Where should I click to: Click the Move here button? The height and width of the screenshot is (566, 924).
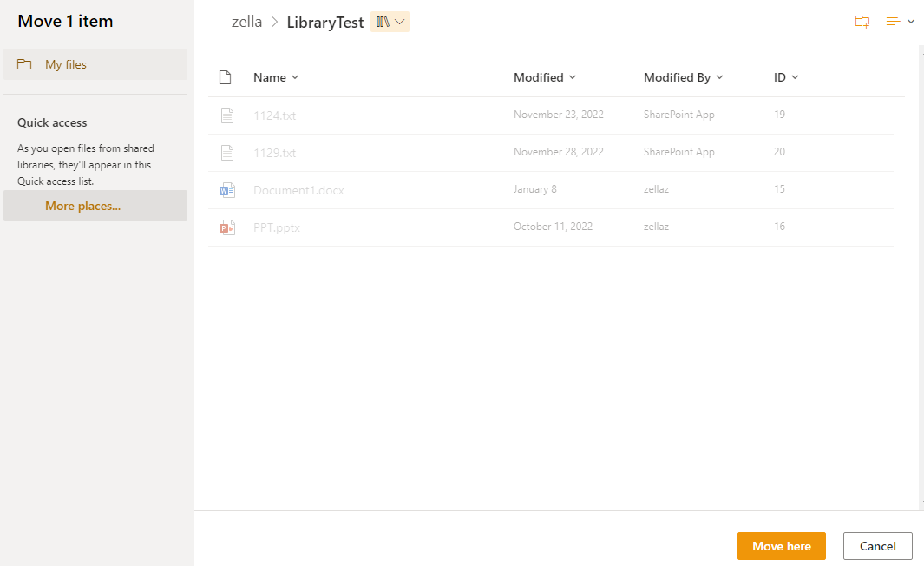click(x=782, y=546)
